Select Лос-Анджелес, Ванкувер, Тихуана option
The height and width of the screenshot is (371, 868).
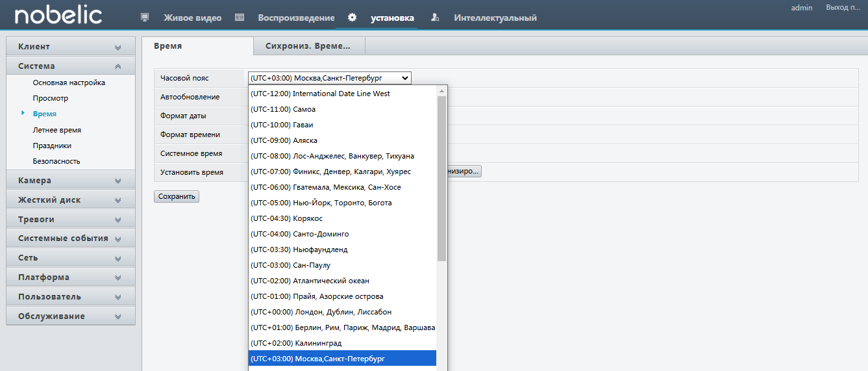(342, 156)
